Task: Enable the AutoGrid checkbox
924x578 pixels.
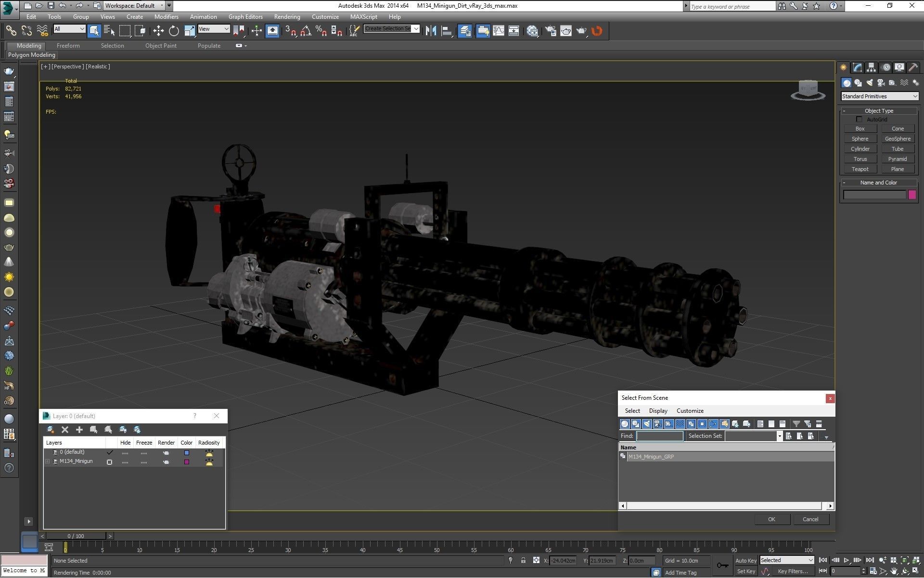Action: pos(860,119)
